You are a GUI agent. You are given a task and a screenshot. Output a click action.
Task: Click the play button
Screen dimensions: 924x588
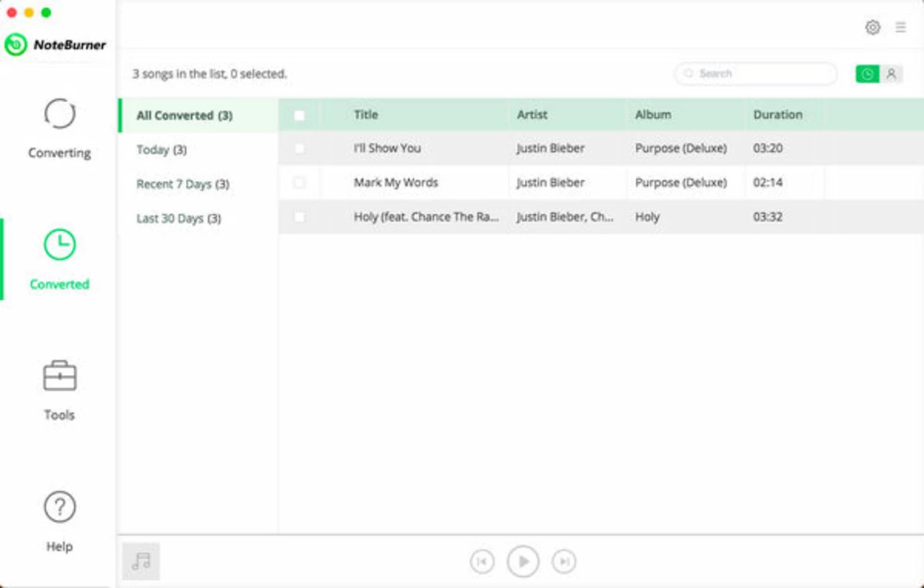pos(523,562)
